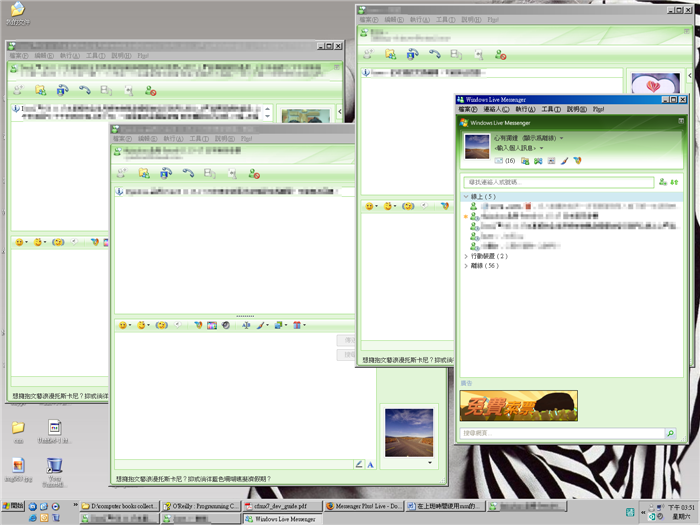Click voice clip icon in front conversation window
Screen dimensions: 700x525
[x=178, y=325]
